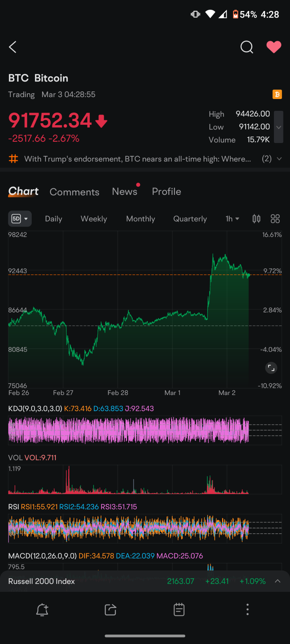Toggle the pink heart favorite icon
The width and height of the screenshot is (290, 644).
point(274,47)
